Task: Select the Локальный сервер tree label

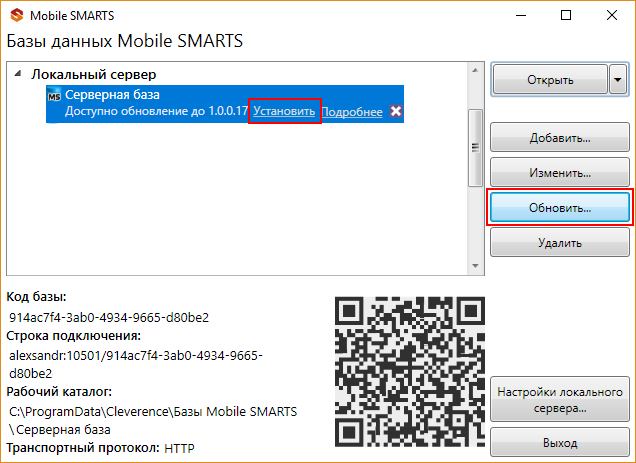Action: 94,74
